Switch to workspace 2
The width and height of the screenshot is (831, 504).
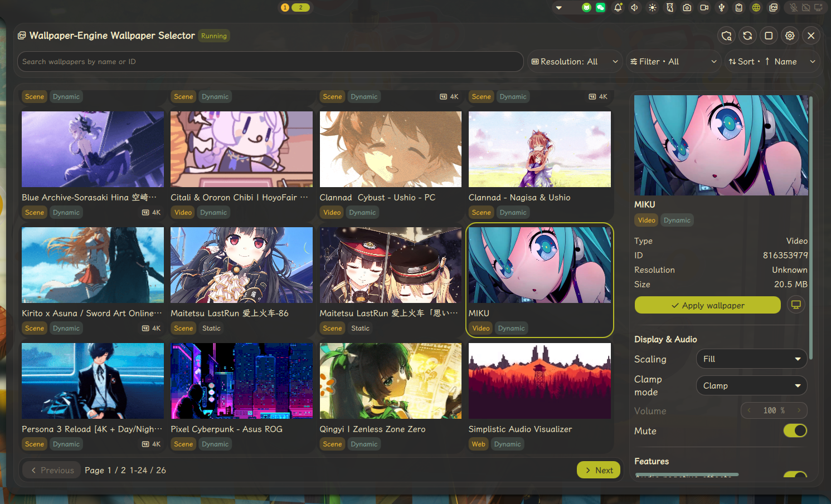[302, 7]
